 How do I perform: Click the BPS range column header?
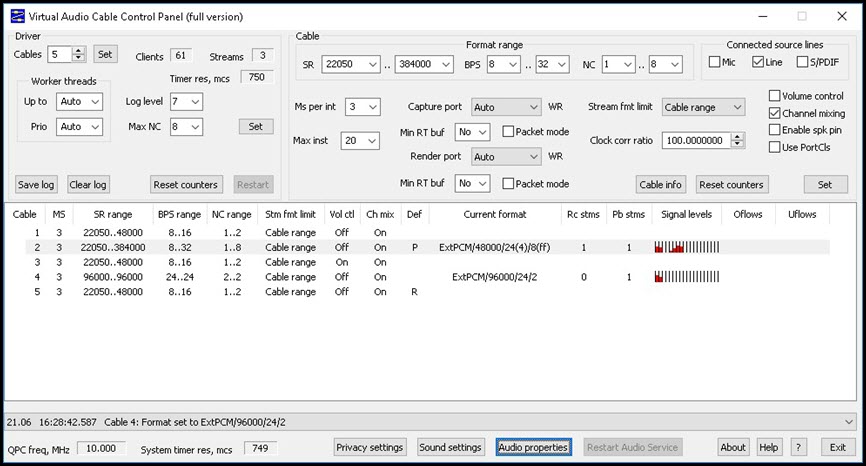pyautogui.click(x=179, y=214)
